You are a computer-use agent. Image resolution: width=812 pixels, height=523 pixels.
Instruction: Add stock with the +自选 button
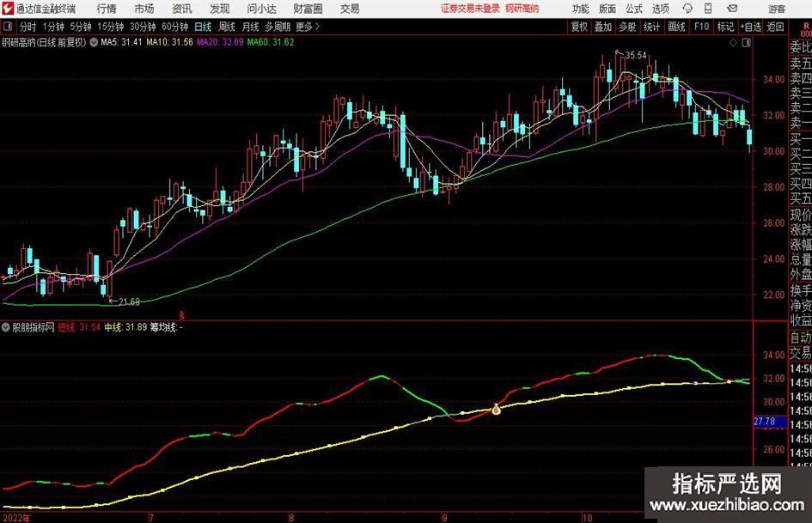[751, 27]
